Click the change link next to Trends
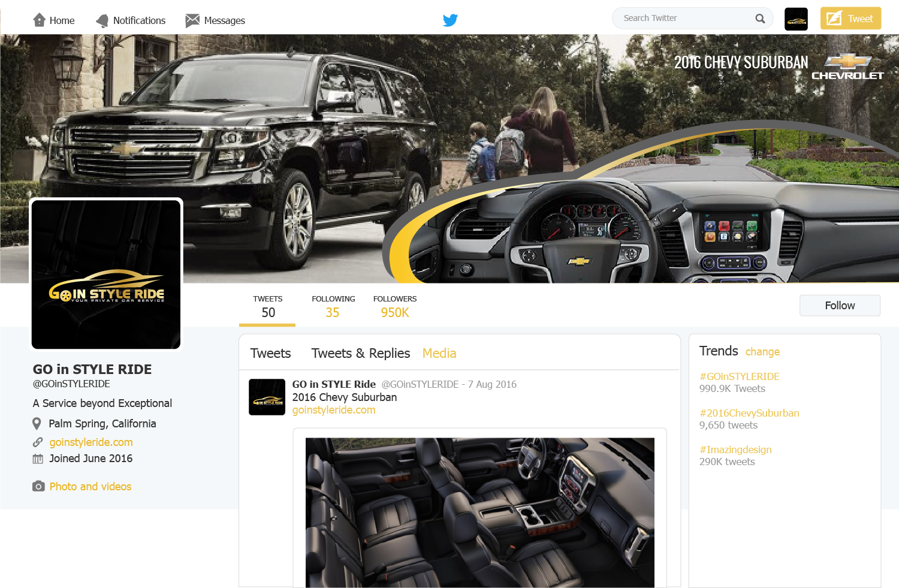Screen dimensions: 899x588 coord(762,352)
